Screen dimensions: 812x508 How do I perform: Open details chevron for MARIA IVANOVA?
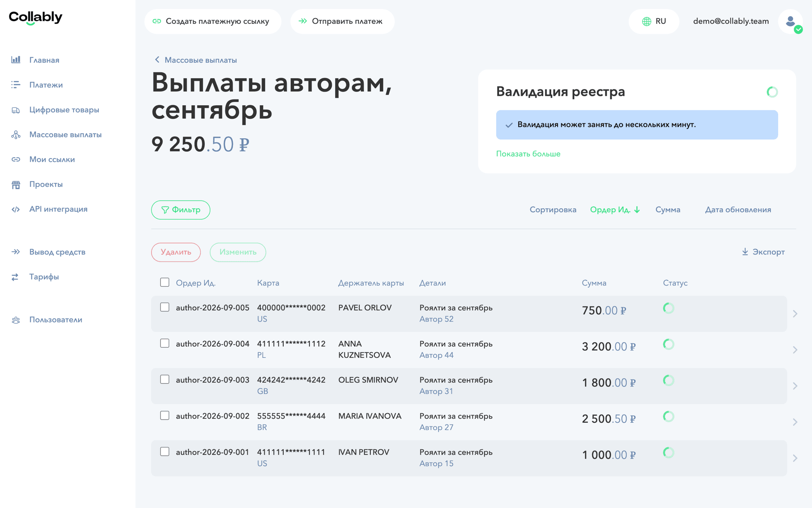[x=795, y=422]
